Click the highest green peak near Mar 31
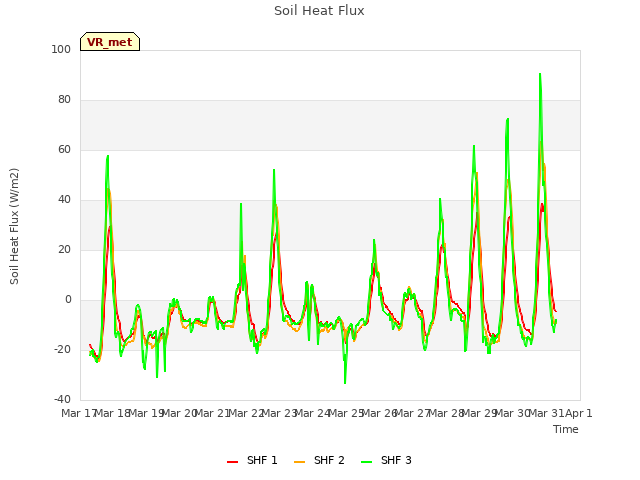The width and height of the screenshot is (640, 480). (x=540, y=75)
